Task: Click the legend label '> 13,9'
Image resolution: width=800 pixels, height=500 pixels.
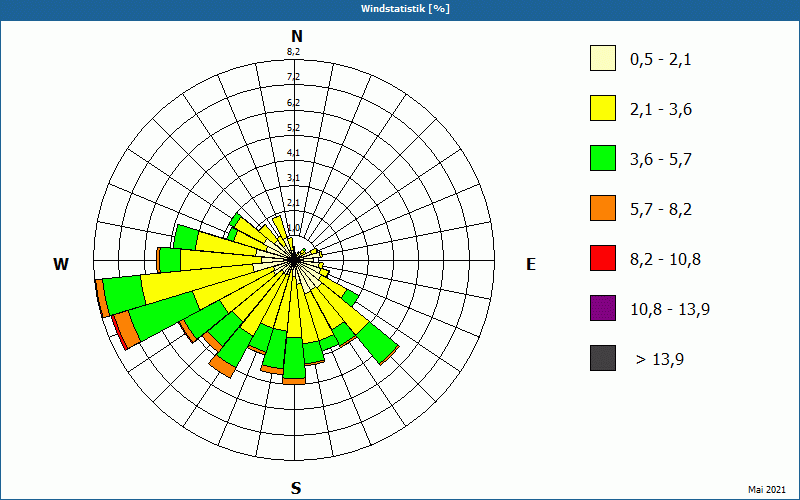Action: [x=660, y=360]
